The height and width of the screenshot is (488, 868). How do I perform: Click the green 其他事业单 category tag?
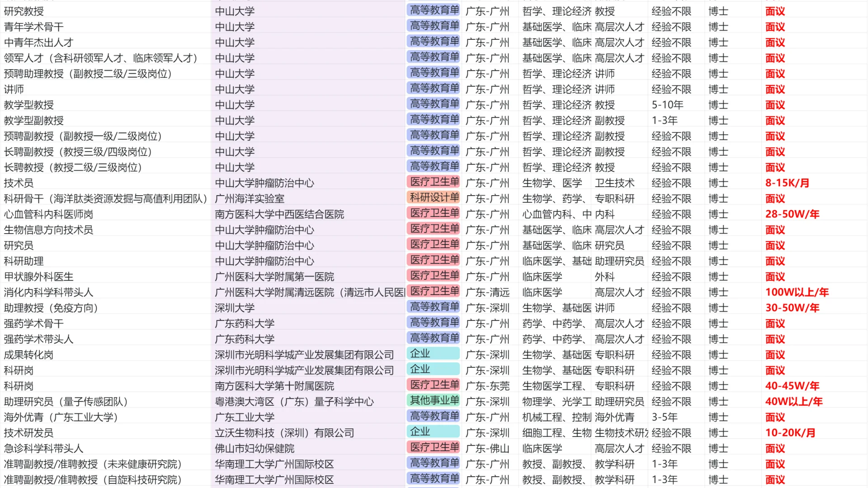434,400
